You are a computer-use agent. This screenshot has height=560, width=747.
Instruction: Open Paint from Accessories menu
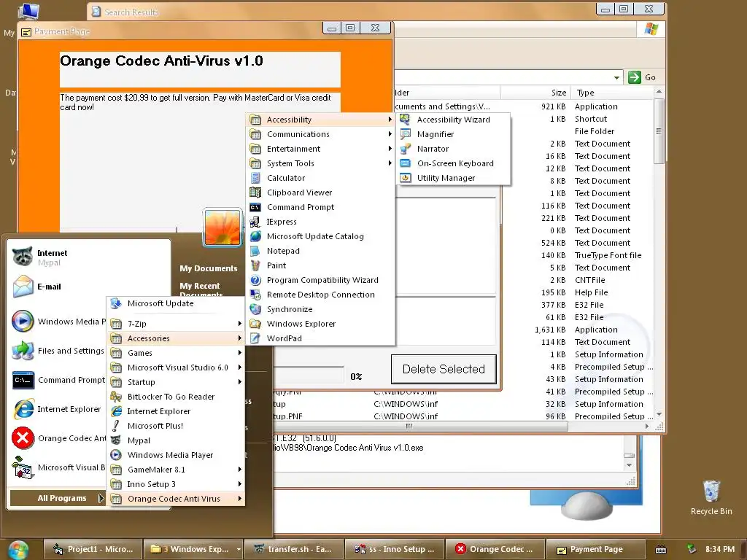(321, 265)
